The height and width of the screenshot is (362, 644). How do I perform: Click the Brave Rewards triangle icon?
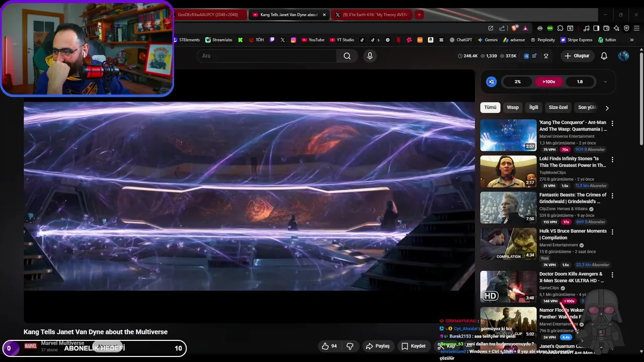click(525, 28)
